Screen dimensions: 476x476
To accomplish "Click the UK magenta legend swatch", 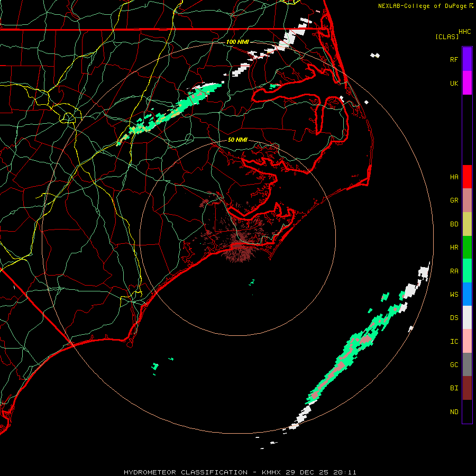I will click(x=467, y=83).
